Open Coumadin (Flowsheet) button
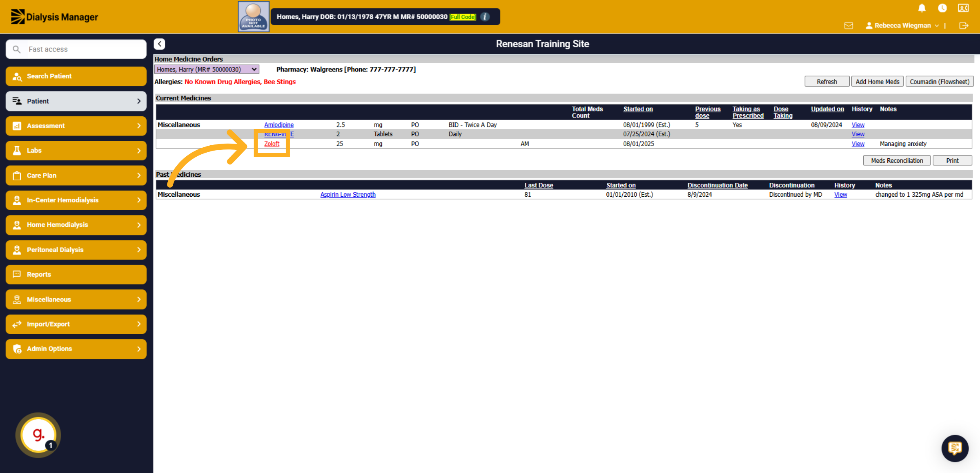980x473 pixels. click(940, 82)
